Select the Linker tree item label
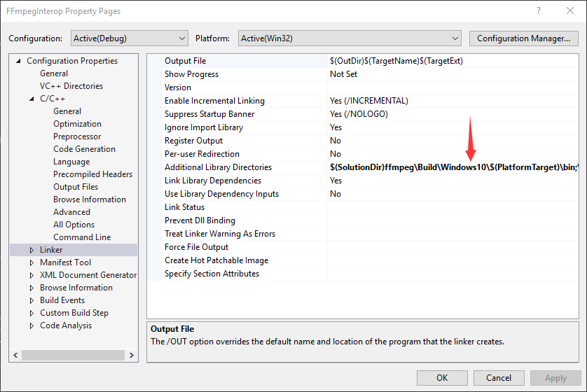Screen dimensions: 587x392 pos(51,250)
